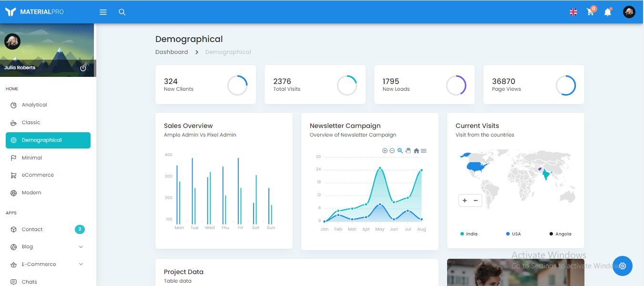Click the 324 New Clients value

(x=171, y=82)
